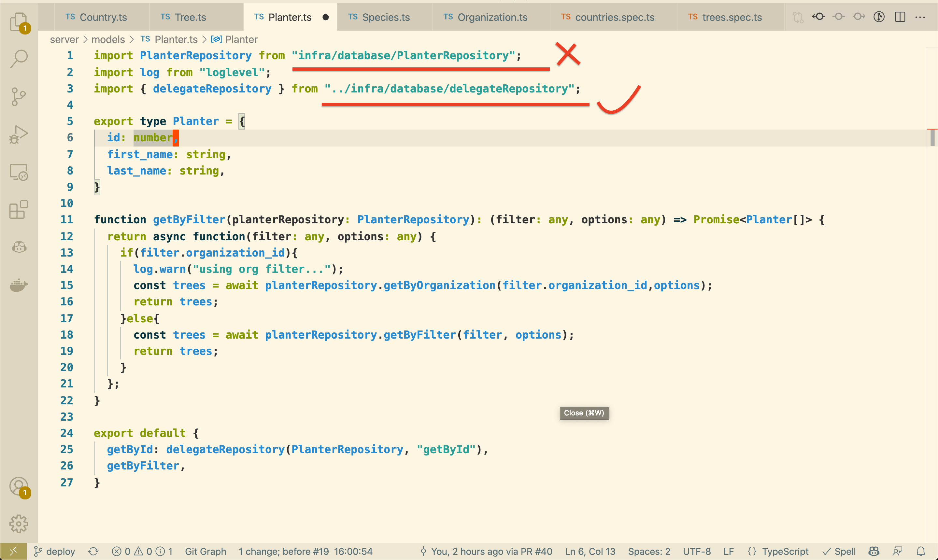Open the Extensions view
This screenshot has width=938, height=560.
(x=19, y=209)
